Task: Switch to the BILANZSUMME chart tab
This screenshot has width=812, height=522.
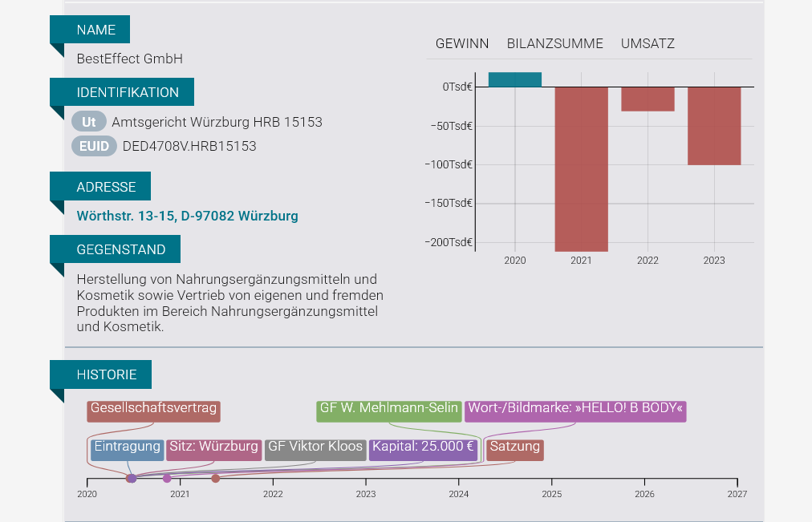Action: [554, 43]
